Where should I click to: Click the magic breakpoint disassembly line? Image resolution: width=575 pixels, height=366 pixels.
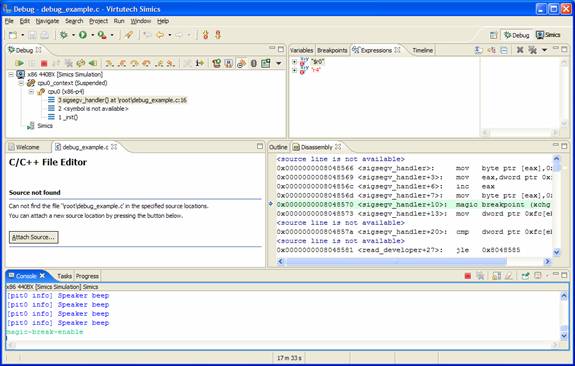pos(413,205)
